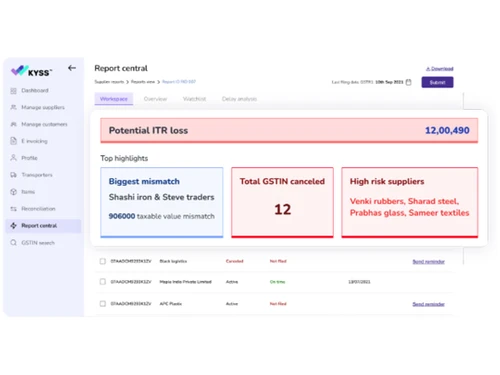Click the APC Plastic supplier name
Viewport: 500px width, 375px height.
click(171, 304)
